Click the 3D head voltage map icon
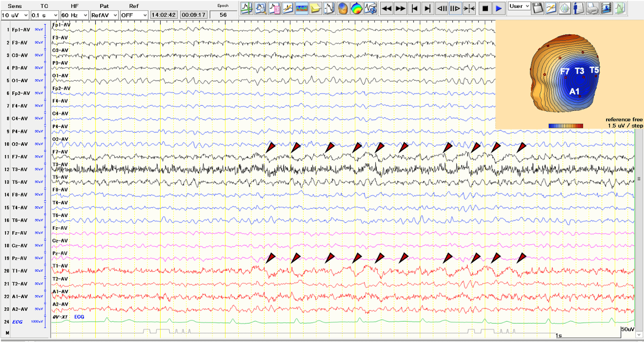This screenshot has width=644, height=342. [x=343, y=9]
